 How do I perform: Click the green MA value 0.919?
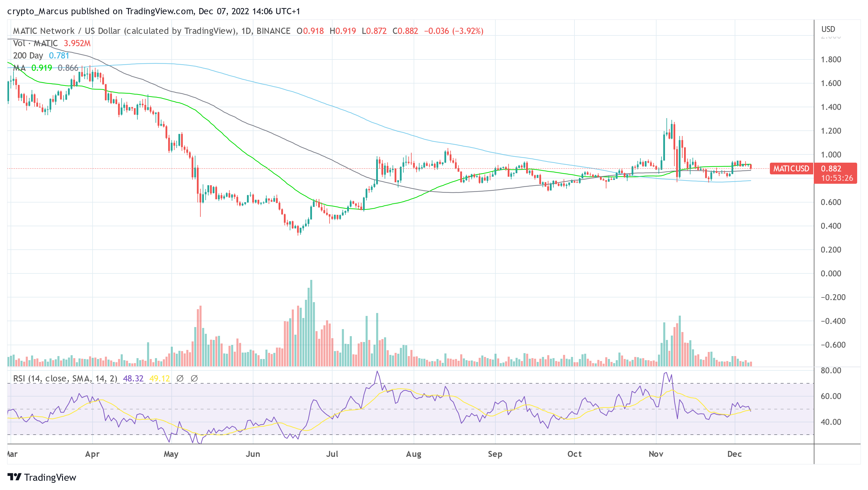click(42, 68)
